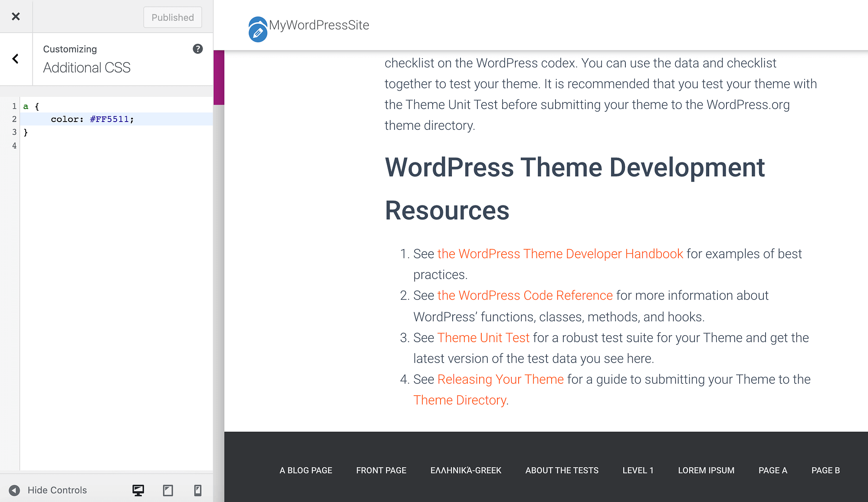Close the Customizer with the X

tap(16, 16)
